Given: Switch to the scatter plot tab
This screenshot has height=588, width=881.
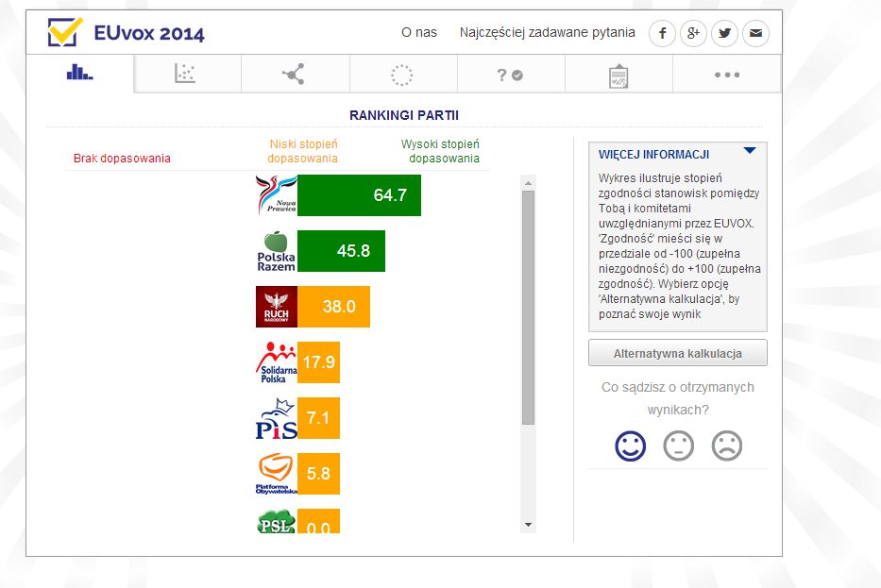Looking at the screenshot, I should coord(187,74).
